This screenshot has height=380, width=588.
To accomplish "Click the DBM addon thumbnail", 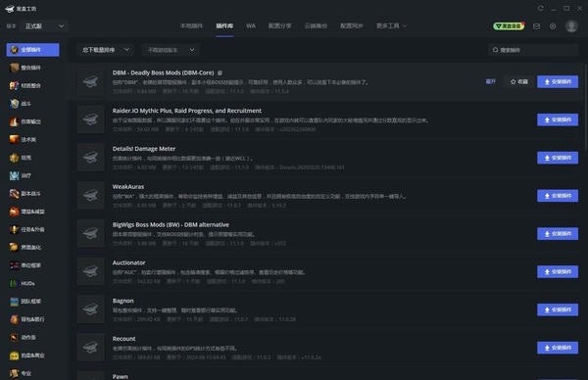I will 90,81.
